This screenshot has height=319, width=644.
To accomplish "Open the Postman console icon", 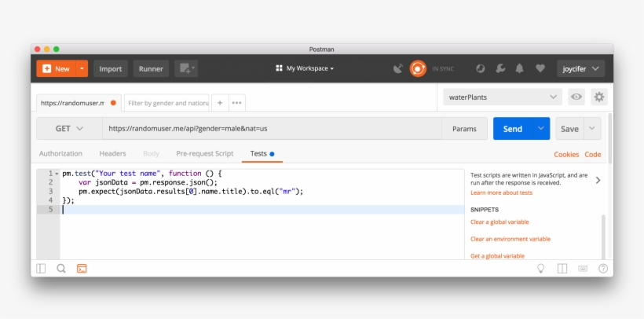I will [82, 269].
